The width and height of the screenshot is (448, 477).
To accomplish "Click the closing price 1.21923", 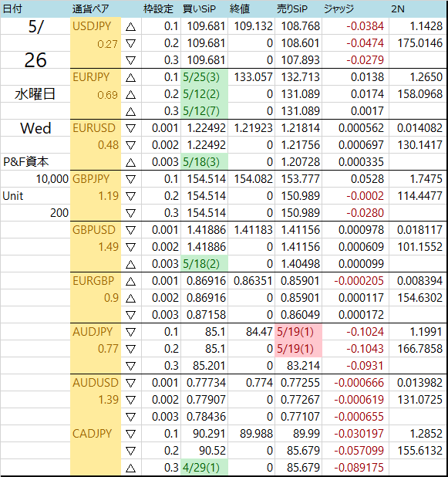I will coord(253,128).
